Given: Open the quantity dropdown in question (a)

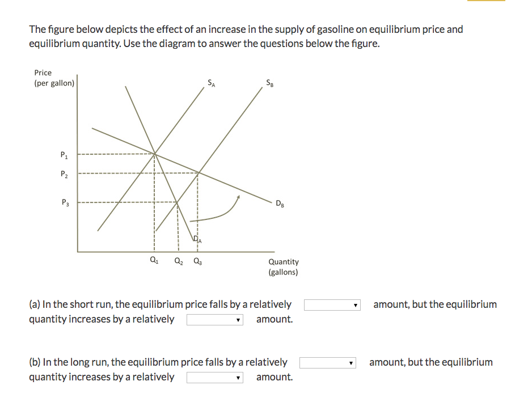Looking at the screenshot, I should click(214, 319).
